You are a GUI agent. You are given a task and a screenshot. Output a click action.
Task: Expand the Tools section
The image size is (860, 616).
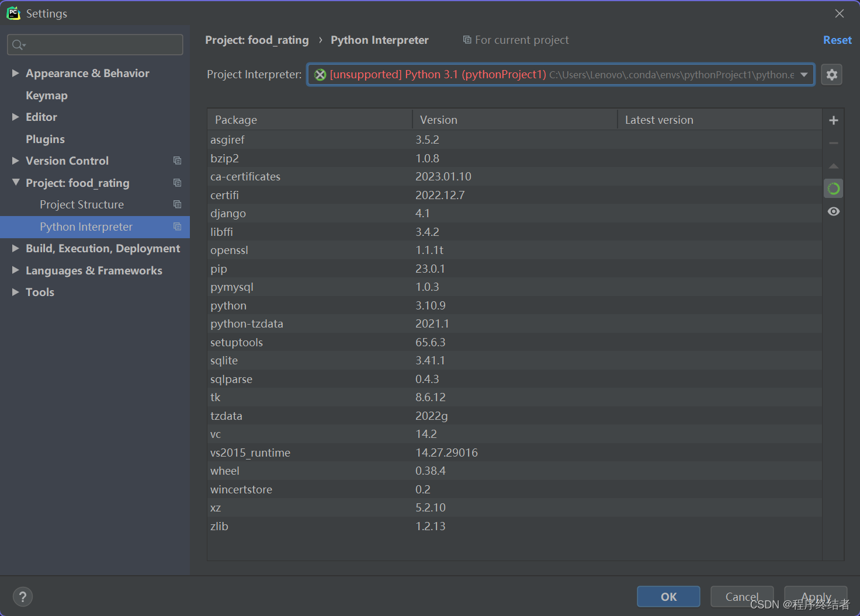click(x=16, y=292)
